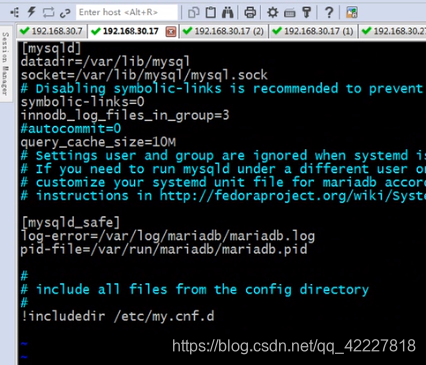Click the socket=/var/lib/mysql/mysql.sock line
Screen dimensions: 426x365
(x=144, y=75)
